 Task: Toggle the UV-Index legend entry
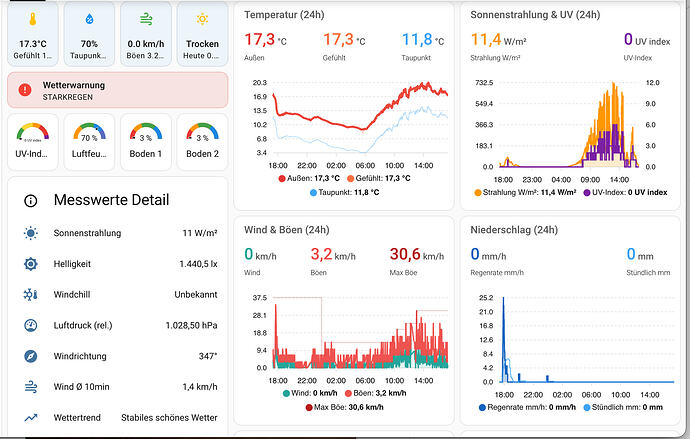coord(625,192)
